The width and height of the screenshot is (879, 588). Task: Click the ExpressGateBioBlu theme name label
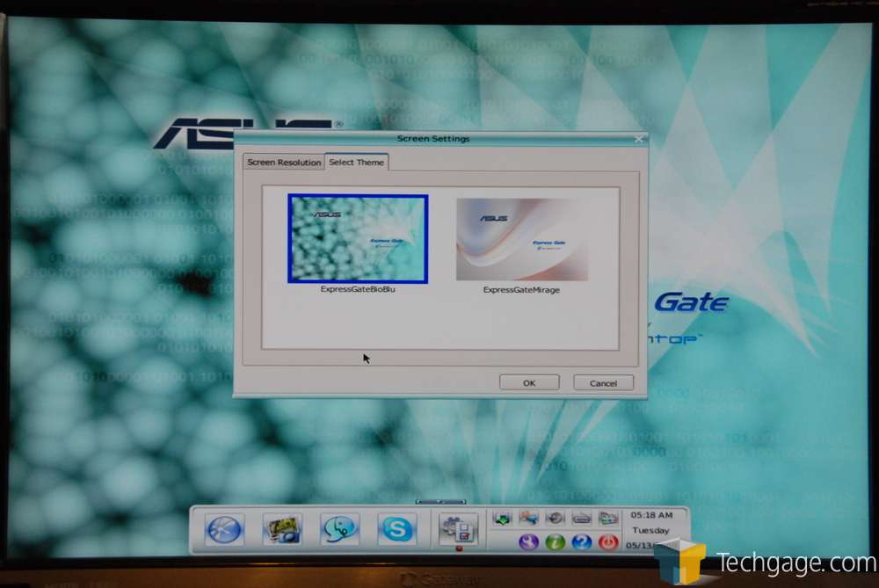[358, 289]
